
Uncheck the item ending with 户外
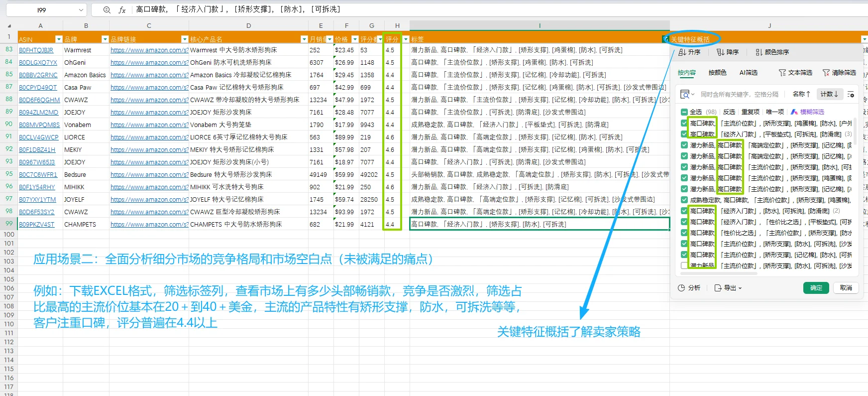[x=684, y=123]
